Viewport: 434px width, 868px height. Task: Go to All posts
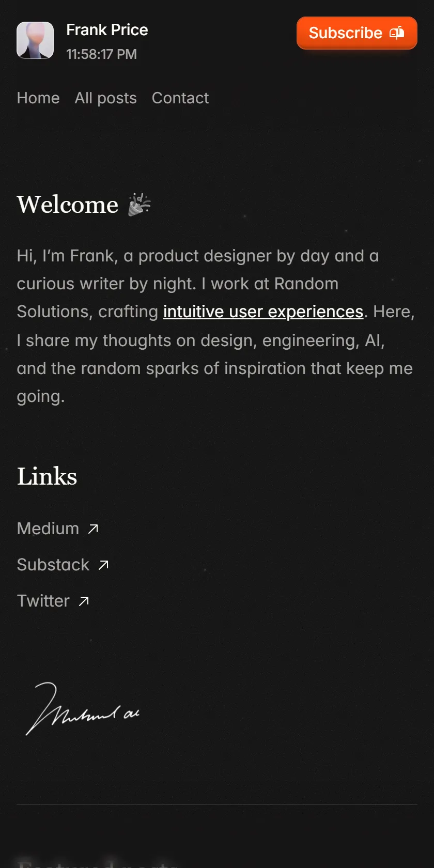coord(105,98)
